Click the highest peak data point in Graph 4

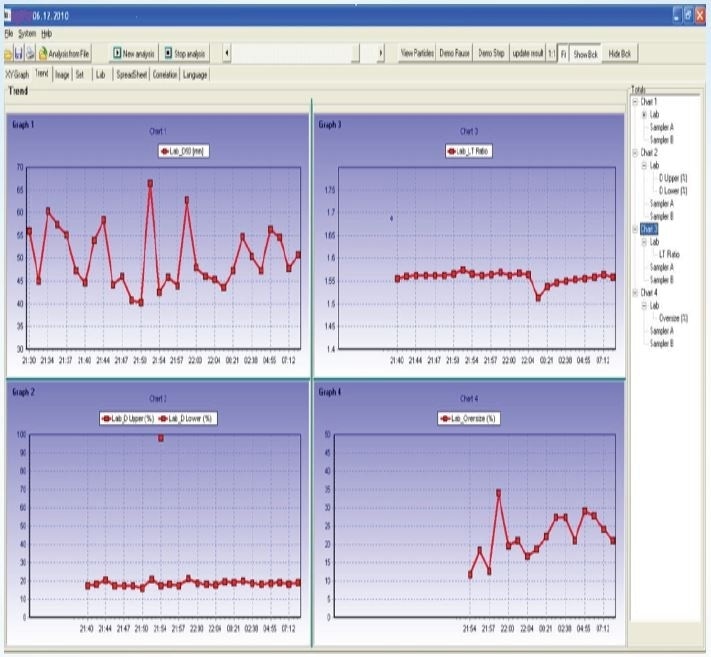[498, 492]
